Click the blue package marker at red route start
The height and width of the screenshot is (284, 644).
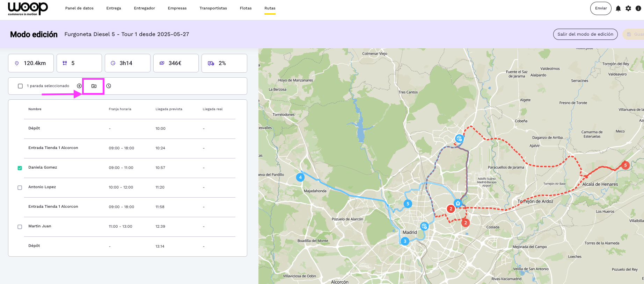[x=459, y=139]
